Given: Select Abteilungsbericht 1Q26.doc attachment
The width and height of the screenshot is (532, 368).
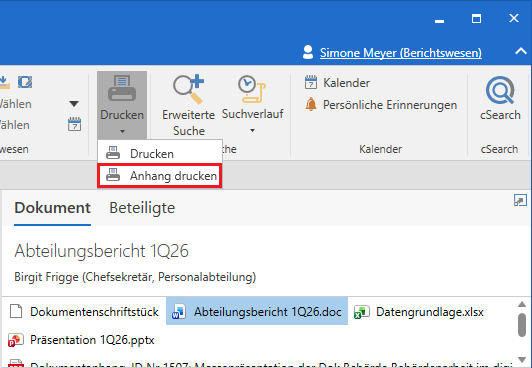Looking at the screenshot, I should point(257,311).
